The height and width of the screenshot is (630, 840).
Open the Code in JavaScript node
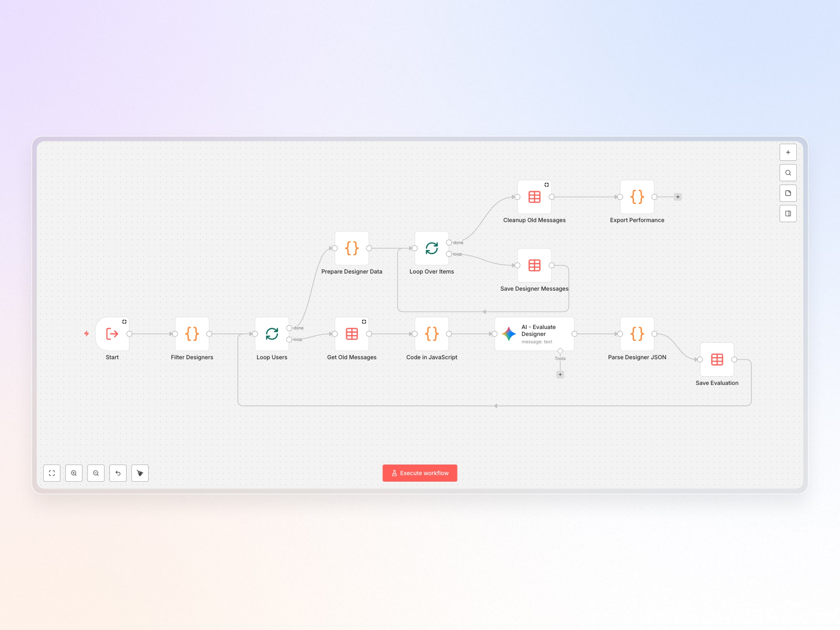(432, 334)
